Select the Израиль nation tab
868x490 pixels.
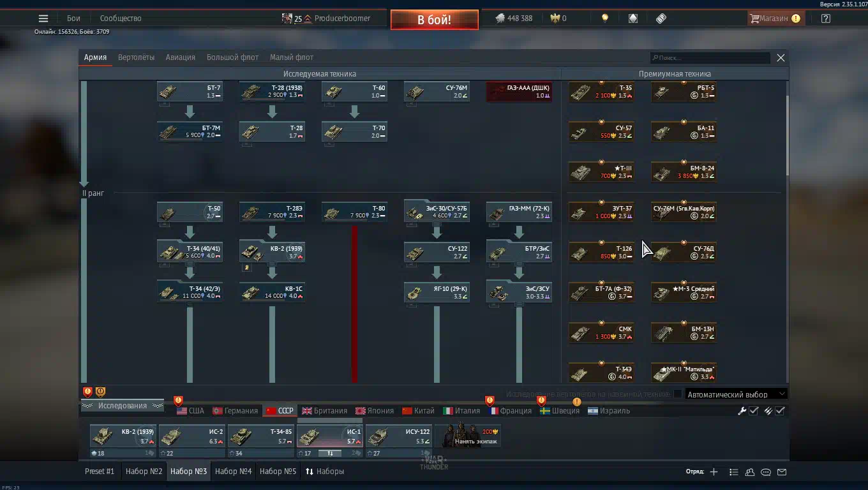[x=609, y=411]
